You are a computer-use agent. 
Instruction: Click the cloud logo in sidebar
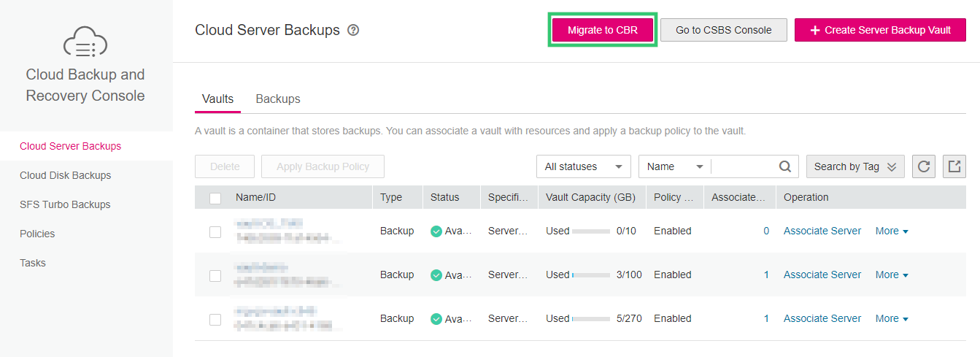tap(85, 43)
